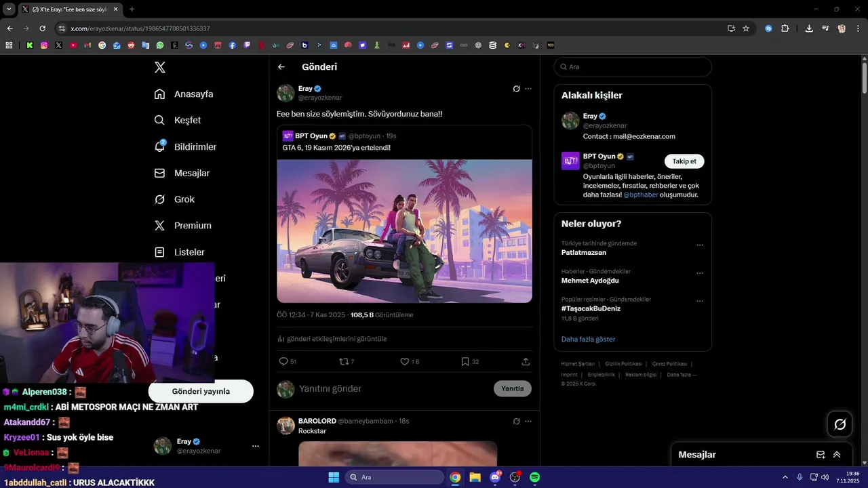Open Gizlilik Politikası footer link
The image size is (868, 488).
tap(623, 364)
